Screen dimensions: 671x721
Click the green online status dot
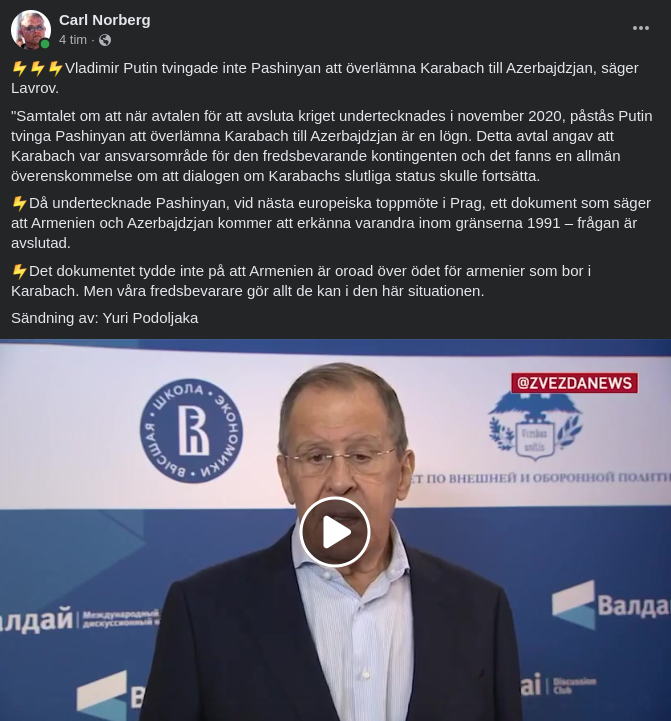tap(45, 44)
